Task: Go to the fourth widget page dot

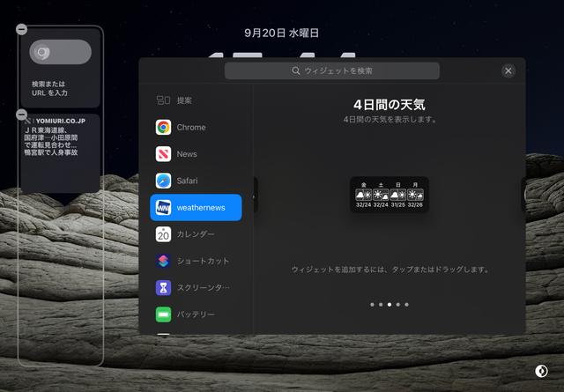Action: (x=397, y=305)
